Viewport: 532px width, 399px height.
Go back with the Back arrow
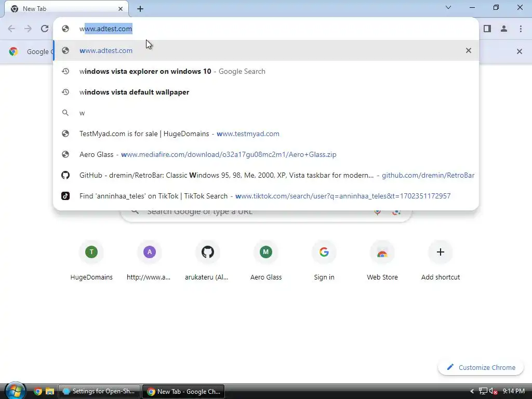coord(11,29)
